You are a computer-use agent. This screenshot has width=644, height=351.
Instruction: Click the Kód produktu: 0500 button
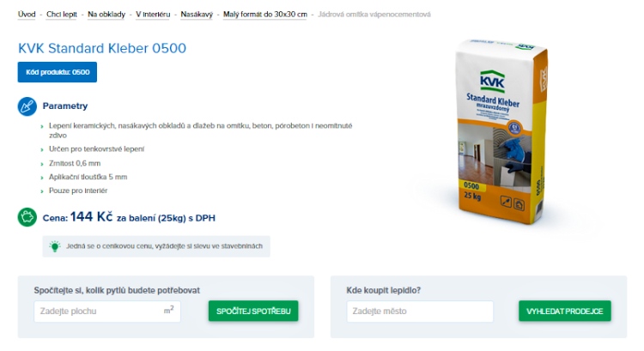[57, 72]
